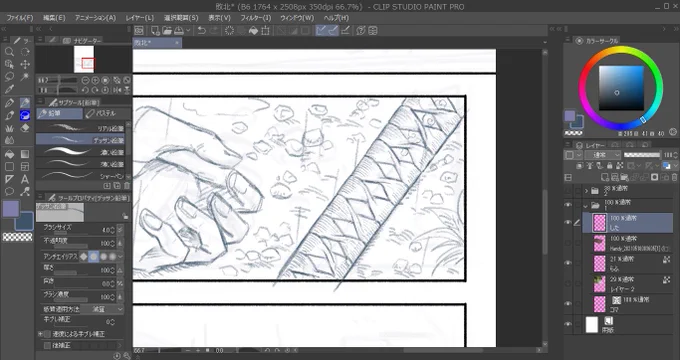Viewport: 680px width, 360px height.
Task: Click the Flip horizontal icon in Navigator
Action: pos(117,90)
